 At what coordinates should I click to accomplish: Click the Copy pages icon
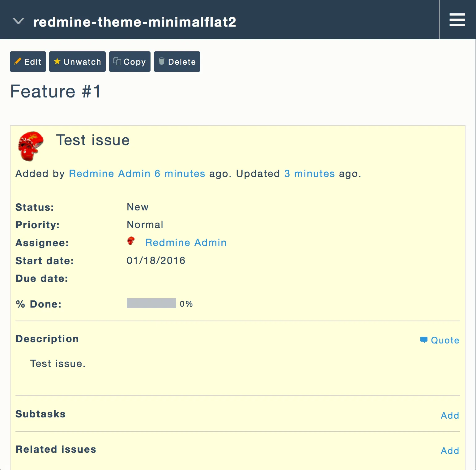click(117, 61)
